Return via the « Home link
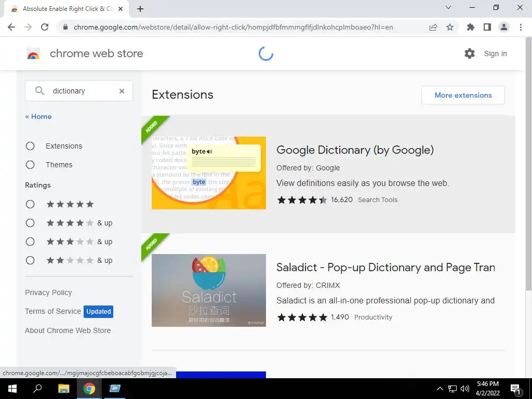532x399 pixels. [38, 116]
